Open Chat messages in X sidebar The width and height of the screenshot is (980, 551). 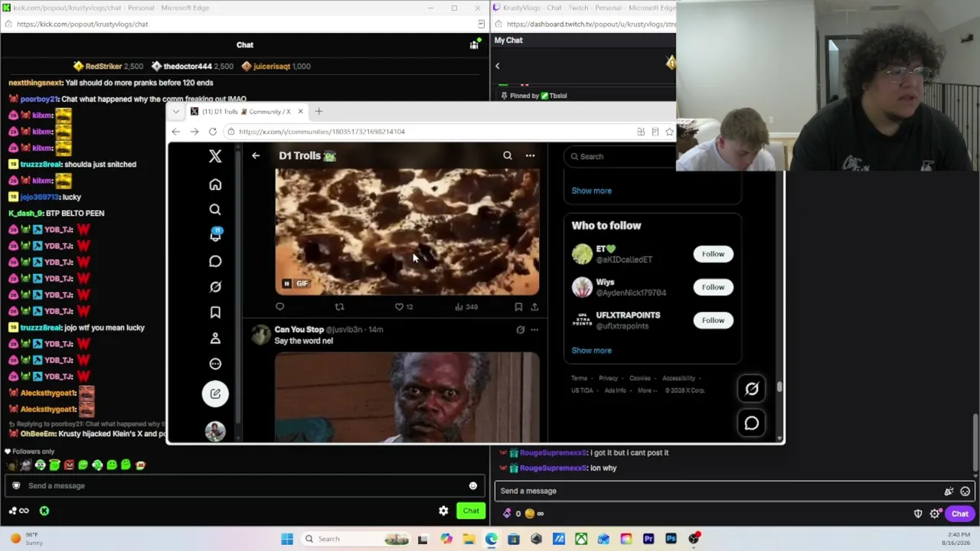(215, 262)
